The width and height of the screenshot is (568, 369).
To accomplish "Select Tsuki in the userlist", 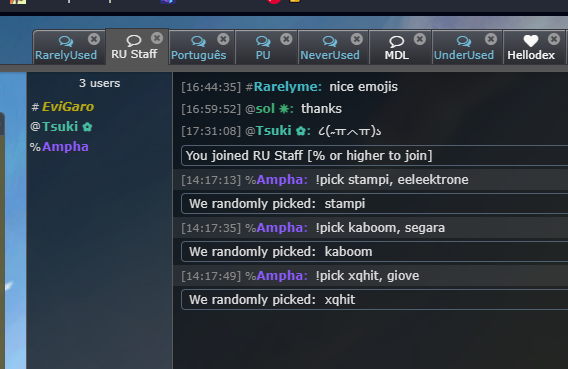I will click(x=60, y=127).
